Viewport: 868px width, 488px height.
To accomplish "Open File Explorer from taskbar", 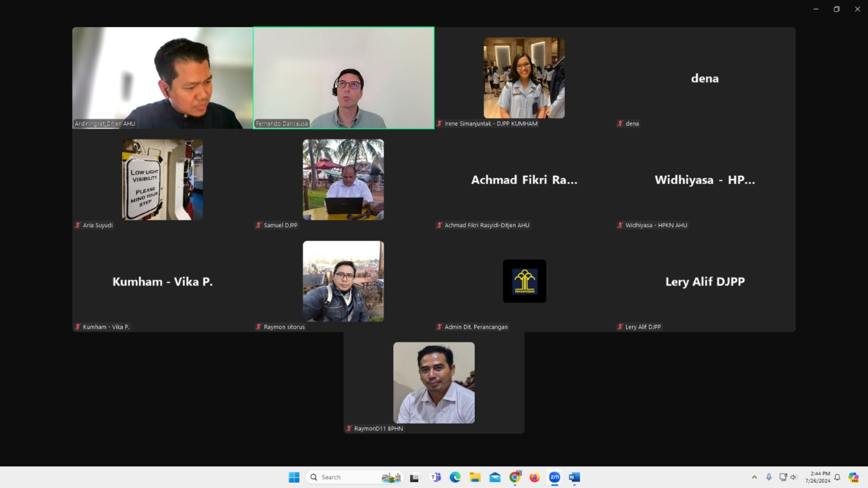I will (x=475, y=477).
